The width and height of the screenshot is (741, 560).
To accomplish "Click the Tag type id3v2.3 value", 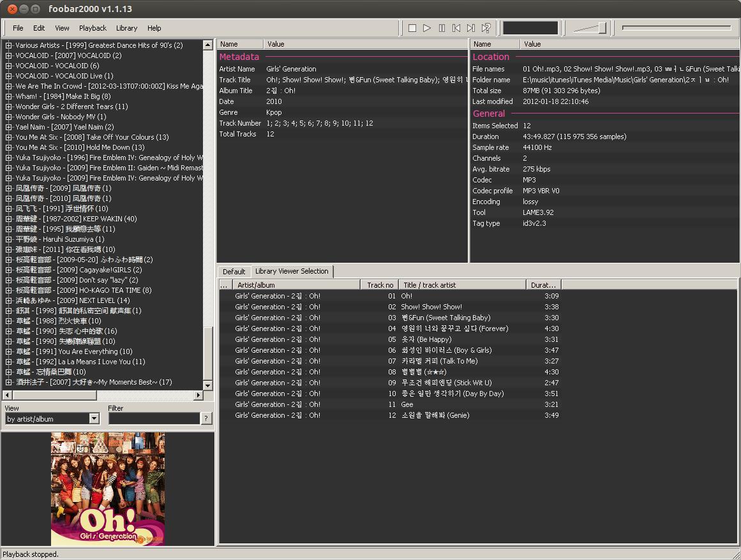I will 534,223.
